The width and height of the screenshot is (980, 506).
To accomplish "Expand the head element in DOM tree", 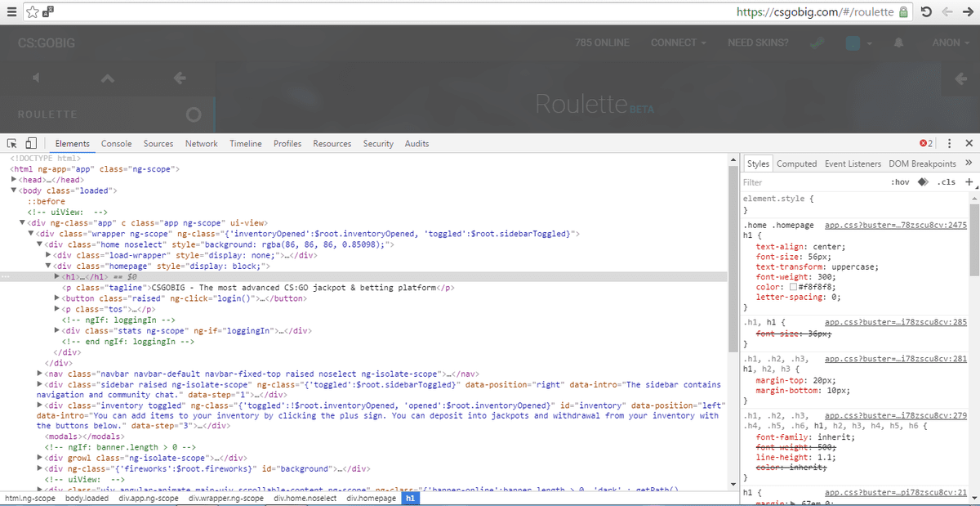I will tap(14, 180).
